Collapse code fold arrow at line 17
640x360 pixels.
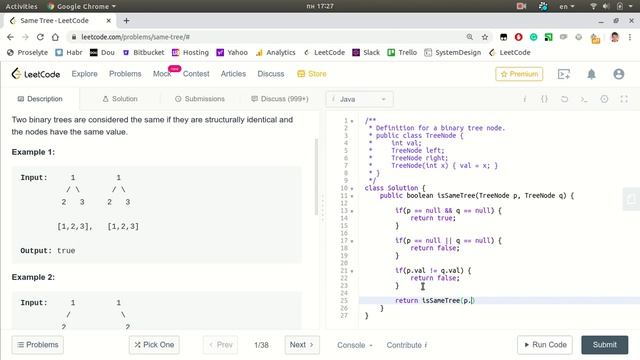pyautogui.click(x=352, y=241)
